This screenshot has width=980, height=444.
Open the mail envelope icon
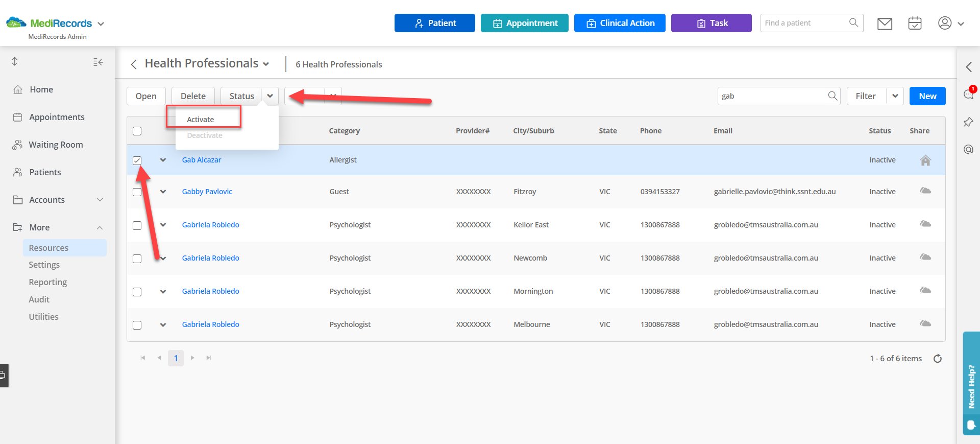pyautogui.click(x=885, y=24)
